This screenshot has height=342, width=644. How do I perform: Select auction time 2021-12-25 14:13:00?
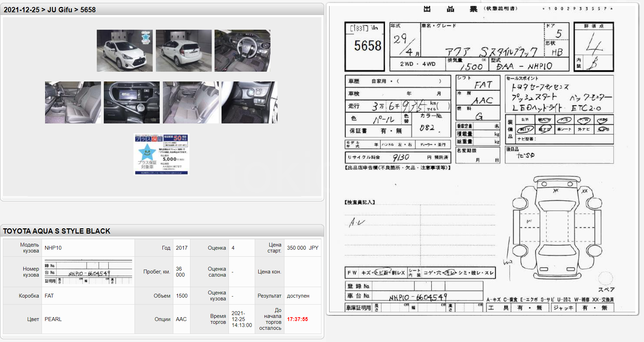pyautogui.click(x=242, y=319)
